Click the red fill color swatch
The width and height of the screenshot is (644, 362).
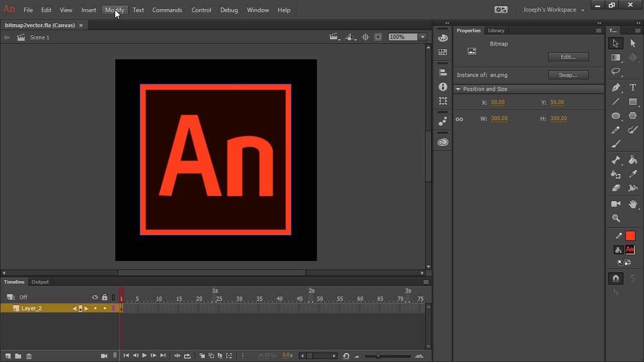630,235
